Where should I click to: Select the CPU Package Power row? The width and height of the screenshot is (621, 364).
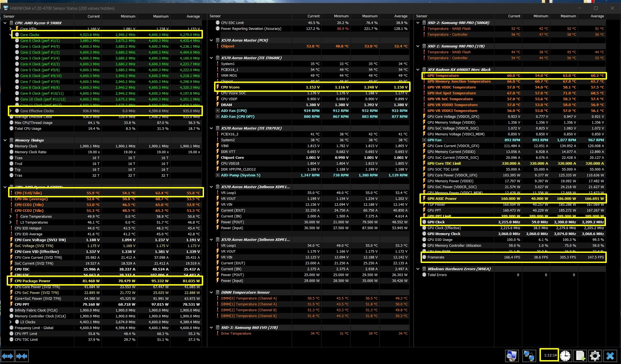coord(32,281)
